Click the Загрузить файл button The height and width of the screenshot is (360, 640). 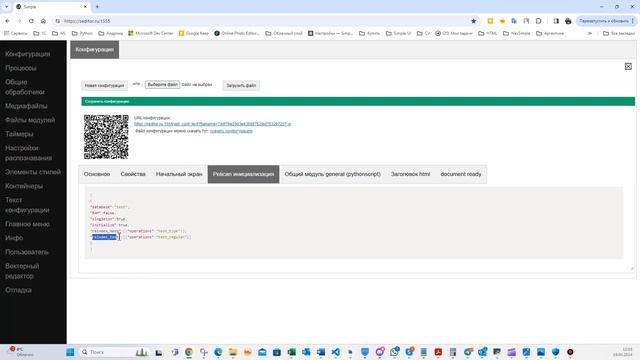241,85
